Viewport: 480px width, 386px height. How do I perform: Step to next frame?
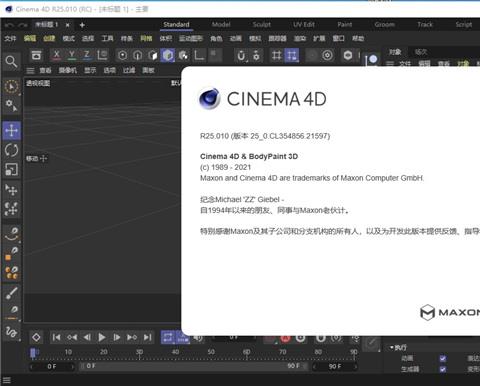pos(117,337)
